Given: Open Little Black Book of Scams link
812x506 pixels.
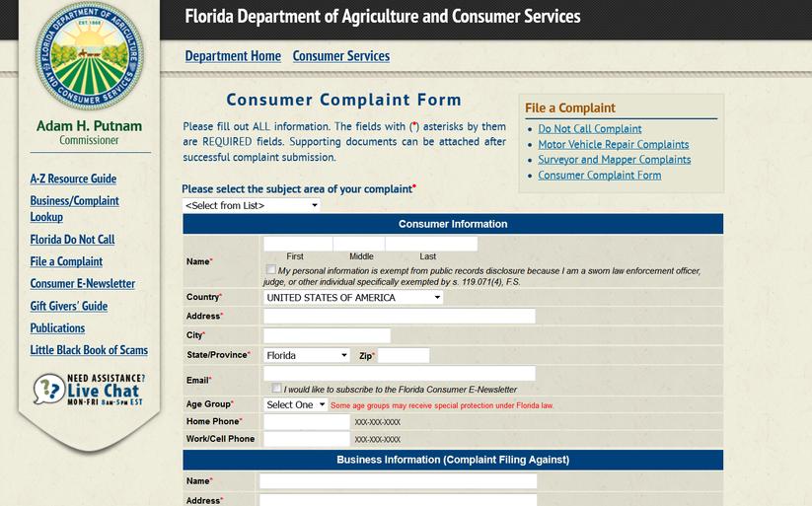Looking at the screenshot, I should (89, 350).
